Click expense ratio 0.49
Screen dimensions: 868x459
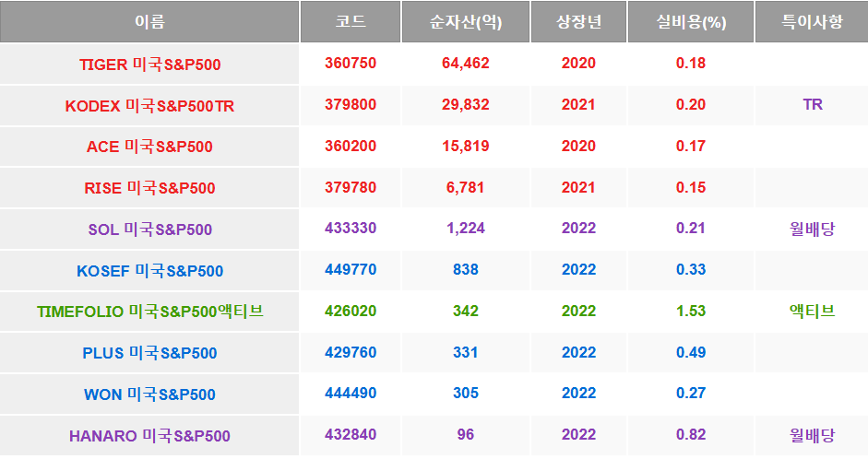pyautogui.click(x=691, y=352)
